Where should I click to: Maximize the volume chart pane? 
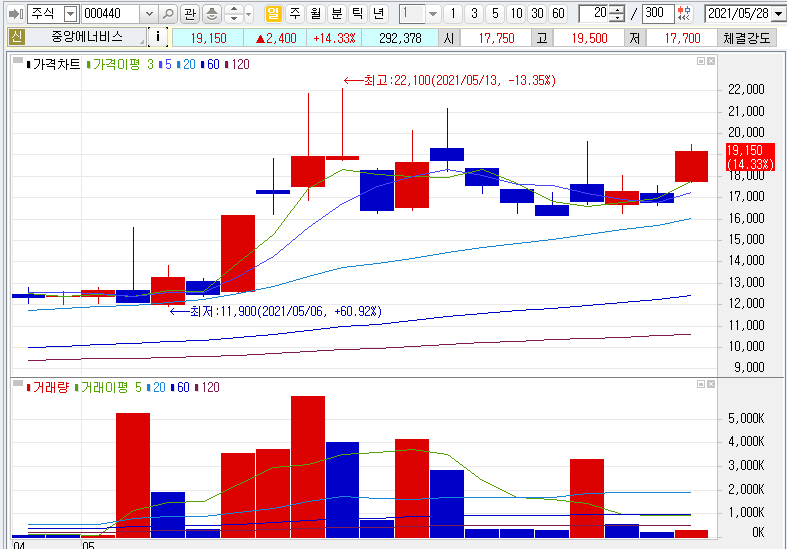[x=701, y=384]
